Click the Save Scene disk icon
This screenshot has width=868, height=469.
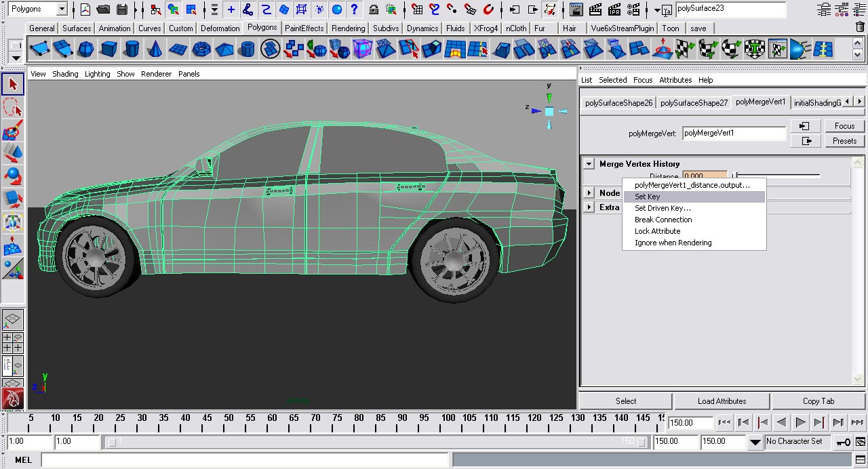point(122,9)
